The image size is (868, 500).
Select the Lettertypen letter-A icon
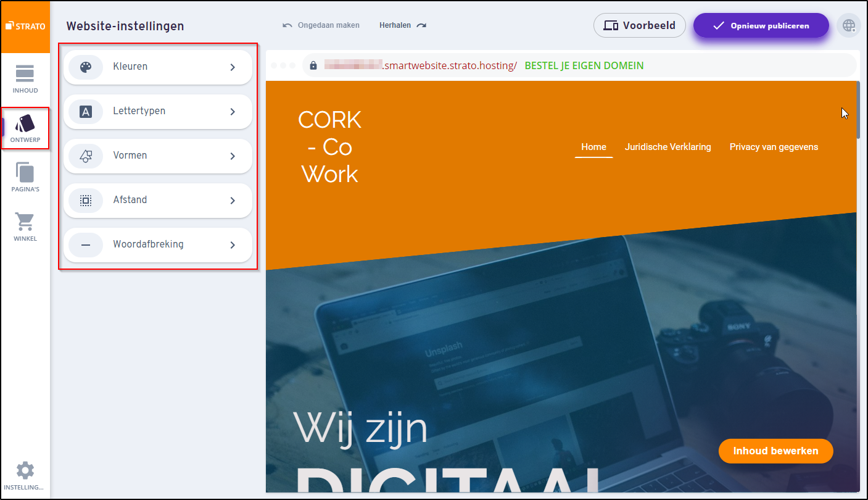(x=86, y=111)
